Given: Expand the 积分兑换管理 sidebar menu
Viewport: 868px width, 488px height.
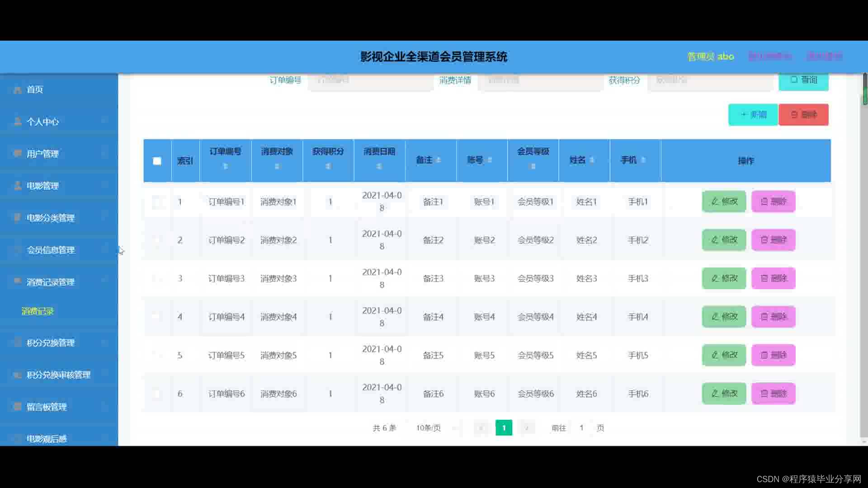Looking at the screenshot, I should 51,343.
